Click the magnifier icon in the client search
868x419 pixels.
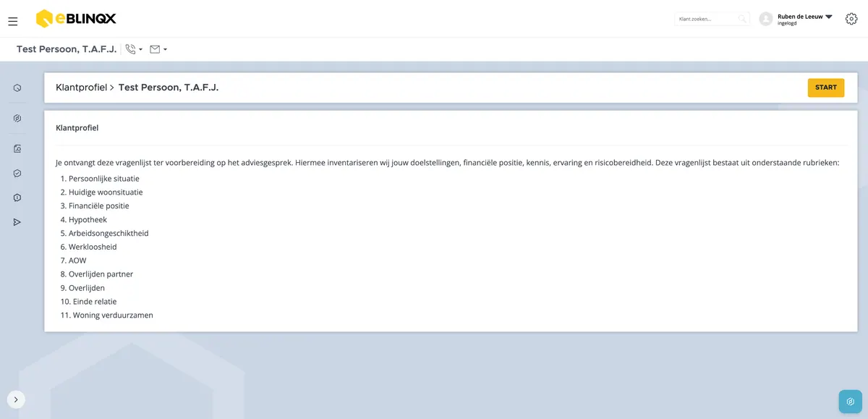[x=741, y=19]
